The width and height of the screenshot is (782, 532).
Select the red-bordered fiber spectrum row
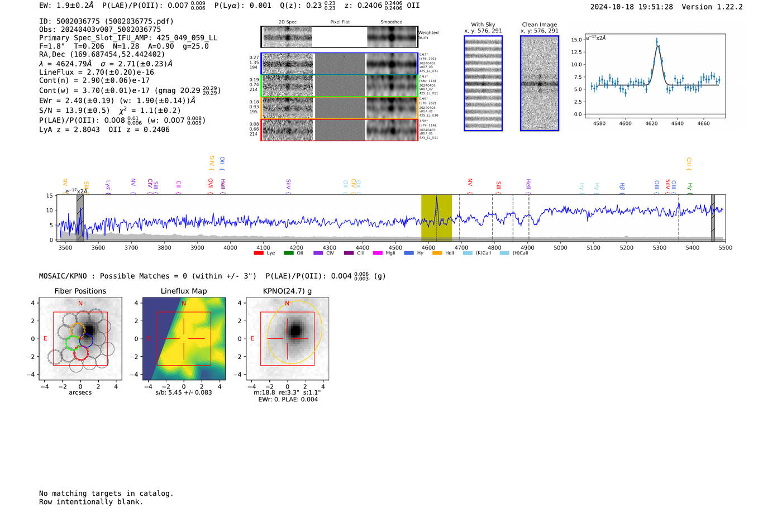[340, 130]
